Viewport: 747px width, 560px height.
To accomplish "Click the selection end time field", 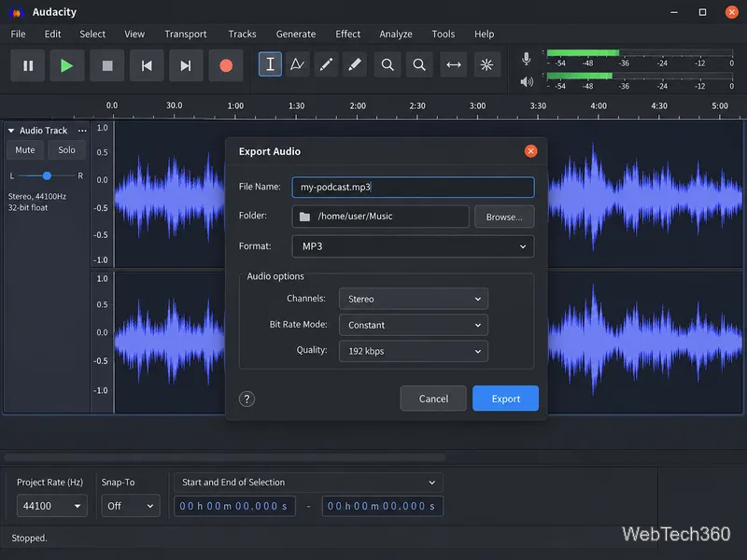I will [x=383, y=506].
